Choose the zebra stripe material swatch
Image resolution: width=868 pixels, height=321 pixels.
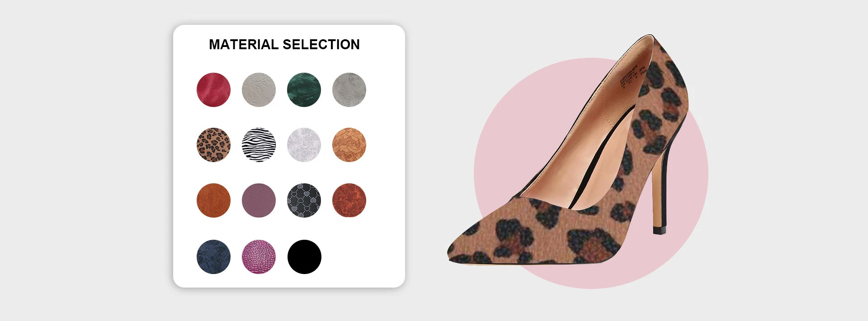[259, 145]
